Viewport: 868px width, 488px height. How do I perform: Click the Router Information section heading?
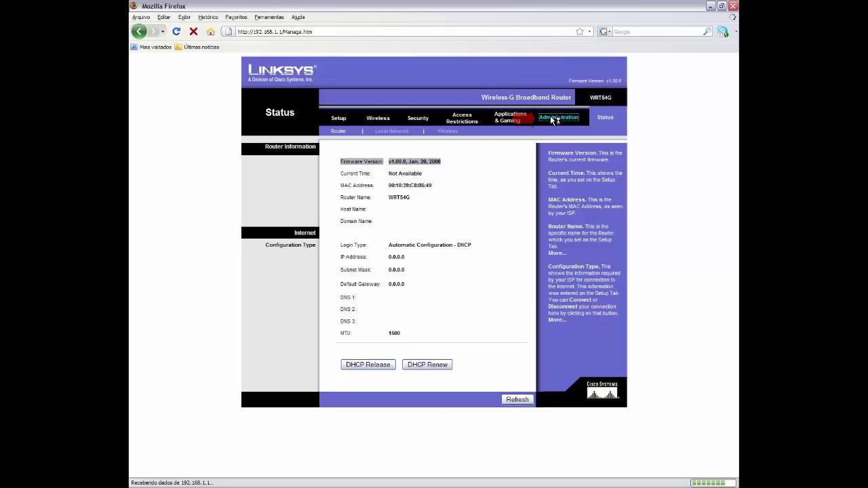[x=290, y=146]
